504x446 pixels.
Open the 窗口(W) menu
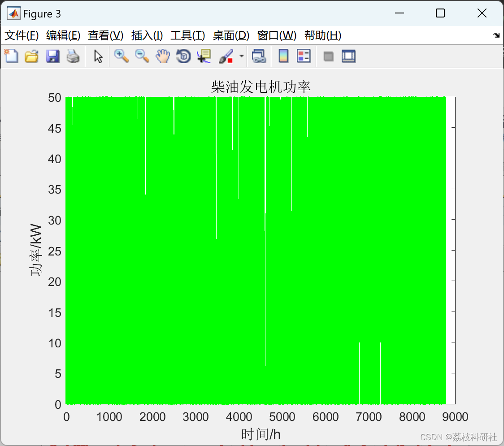[277, 35]
